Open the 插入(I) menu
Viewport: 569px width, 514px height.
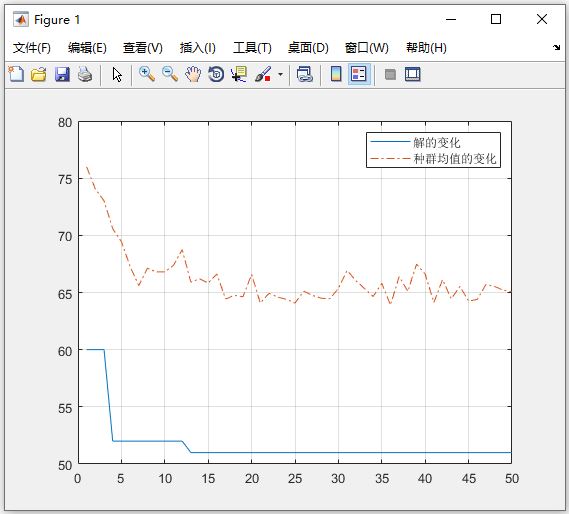pyautogui.click(x=197, y=48)
